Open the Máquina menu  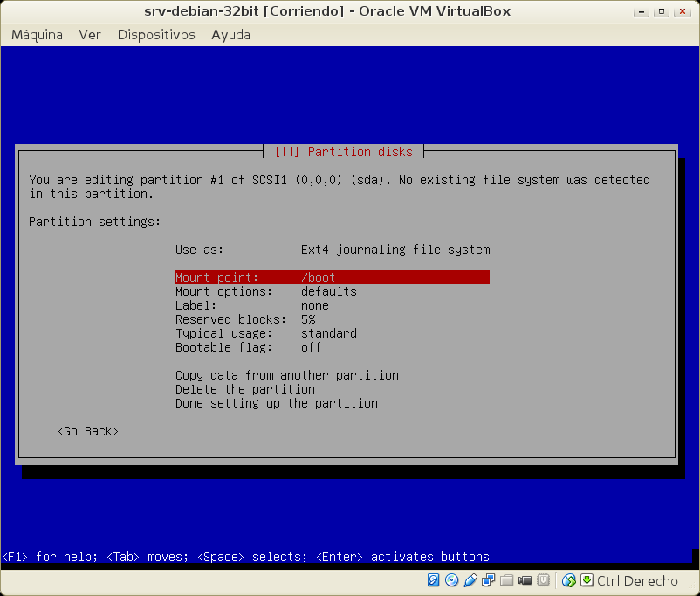pos(37,35)
